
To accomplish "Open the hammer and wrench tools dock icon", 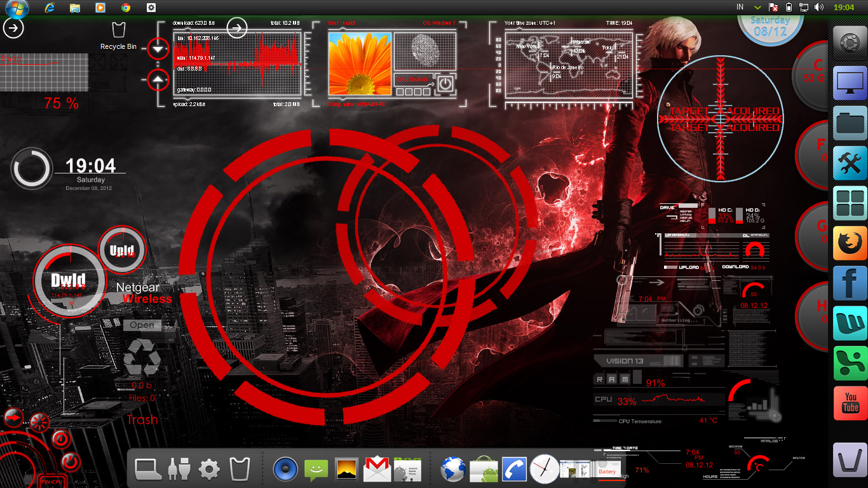I will pyautogui.click(x=850, y=163).
